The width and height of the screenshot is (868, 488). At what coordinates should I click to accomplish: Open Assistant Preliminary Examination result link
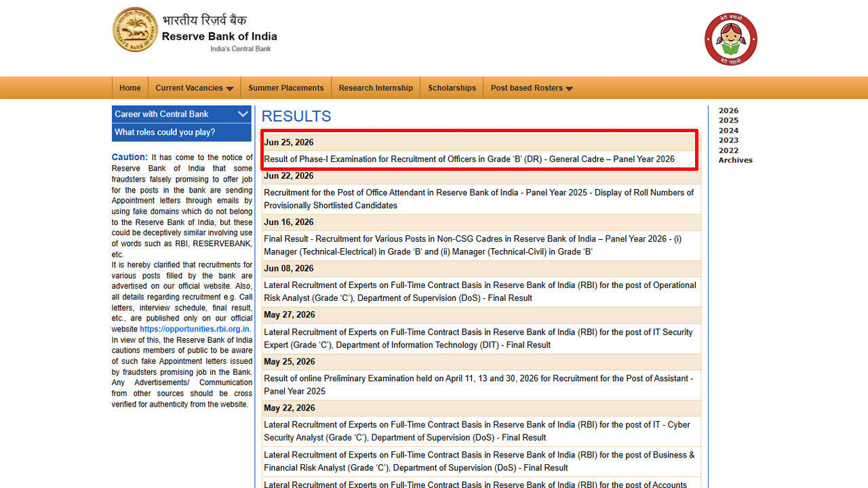coord(478,384)
